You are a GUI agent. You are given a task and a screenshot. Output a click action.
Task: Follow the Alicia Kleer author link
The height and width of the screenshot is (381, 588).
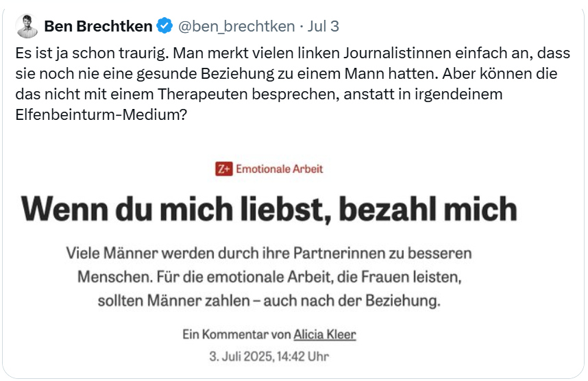[x=325, y=335]
